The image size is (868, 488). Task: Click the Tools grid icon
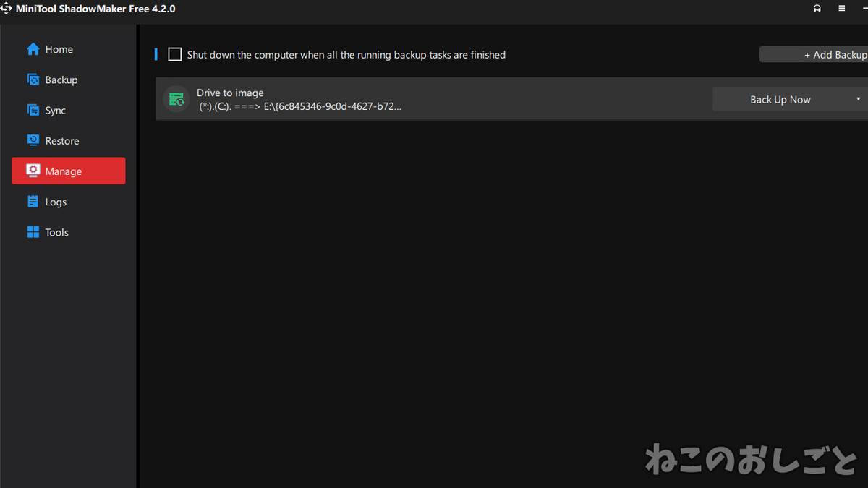[x=33, y=232]
